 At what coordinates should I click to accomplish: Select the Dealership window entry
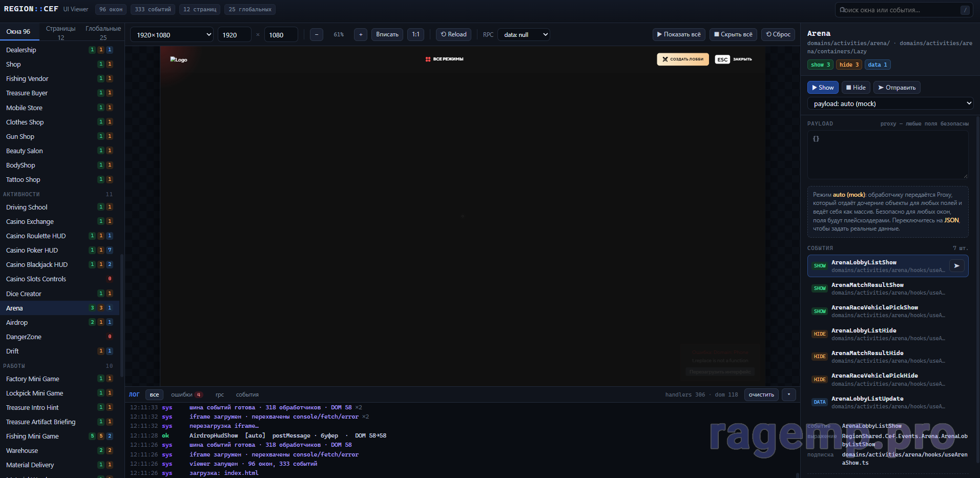[59, 50]
